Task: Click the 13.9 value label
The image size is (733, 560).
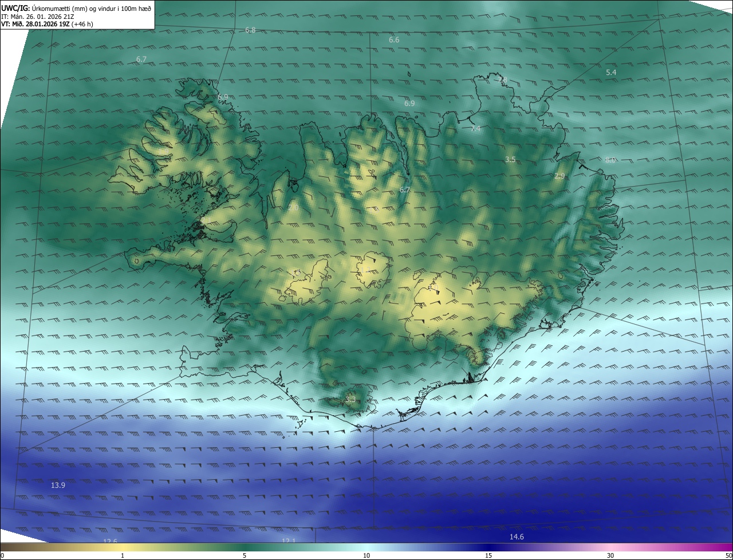Action: tap(58, 485)
